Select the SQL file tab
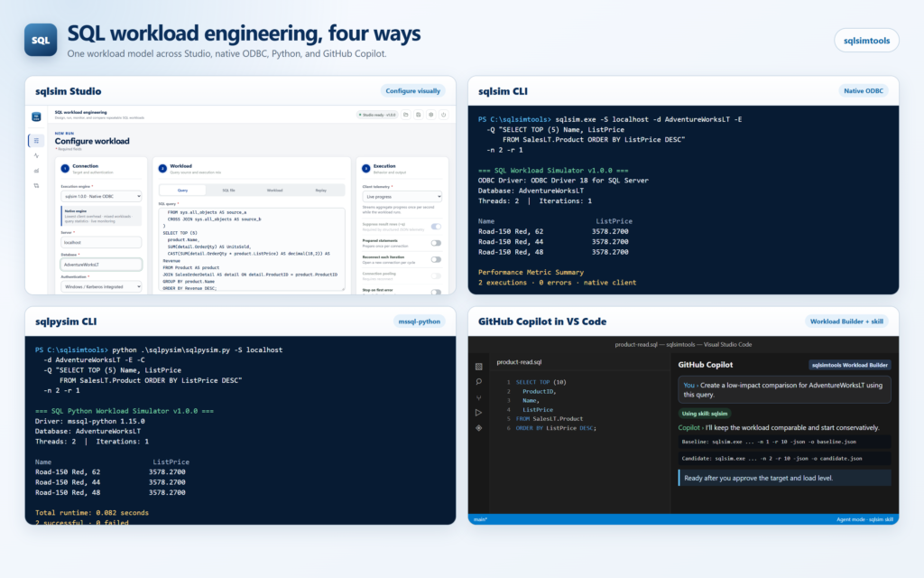 click(x=228, y=191)
